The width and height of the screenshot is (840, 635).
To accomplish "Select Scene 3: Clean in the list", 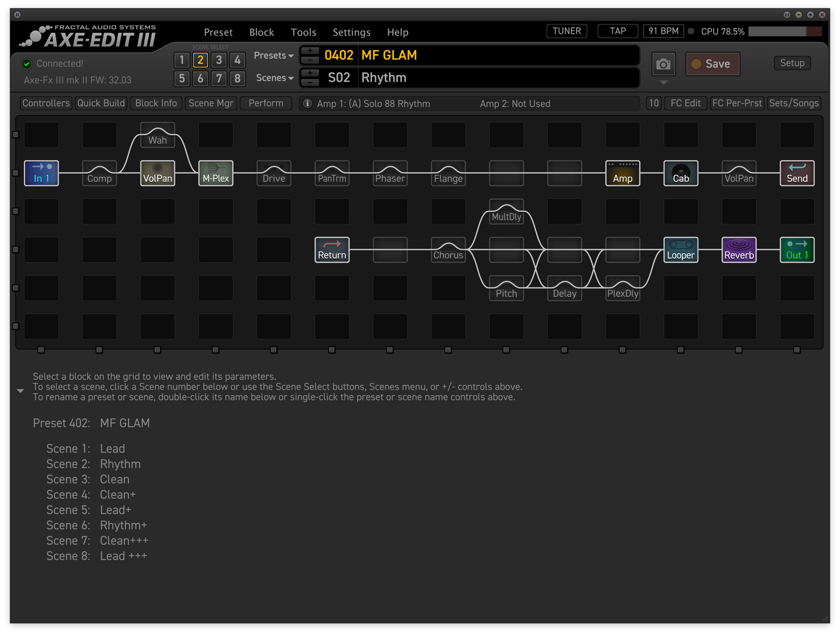I will (88, 479).
